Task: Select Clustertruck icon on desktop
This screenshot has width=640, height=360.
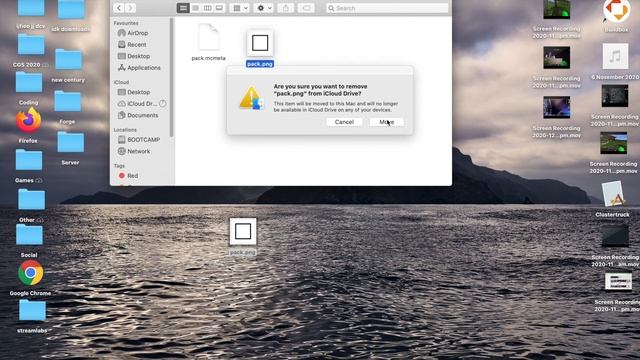Action: 612,199
